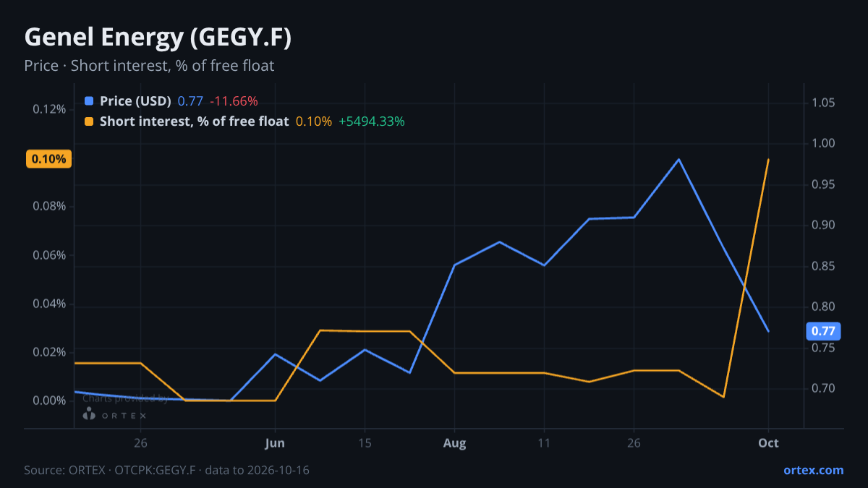Viewport: 868px width, 488px height.
Task: Click the 0.06% left axis label
Action: [49, 255]
